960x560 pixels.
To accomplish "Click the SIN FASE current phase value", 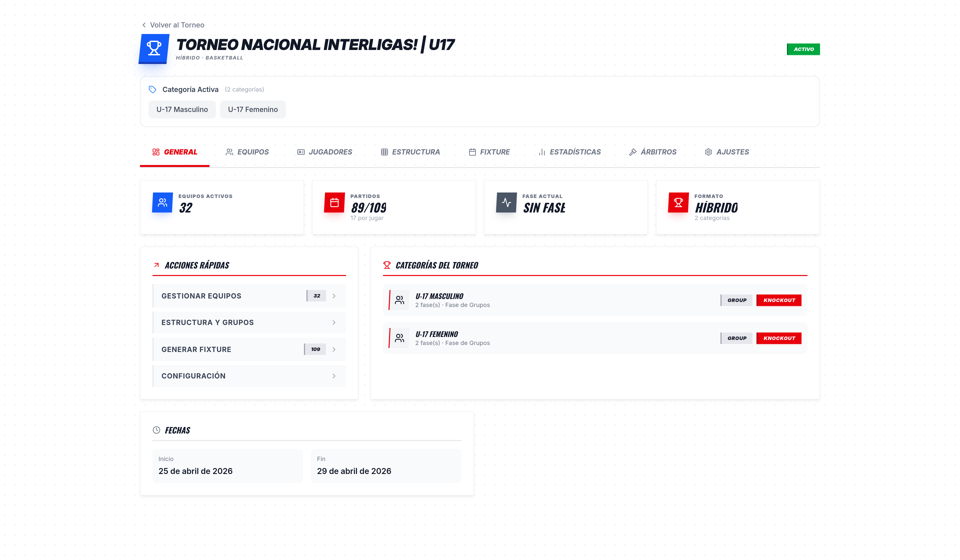I will pos(544,207).
